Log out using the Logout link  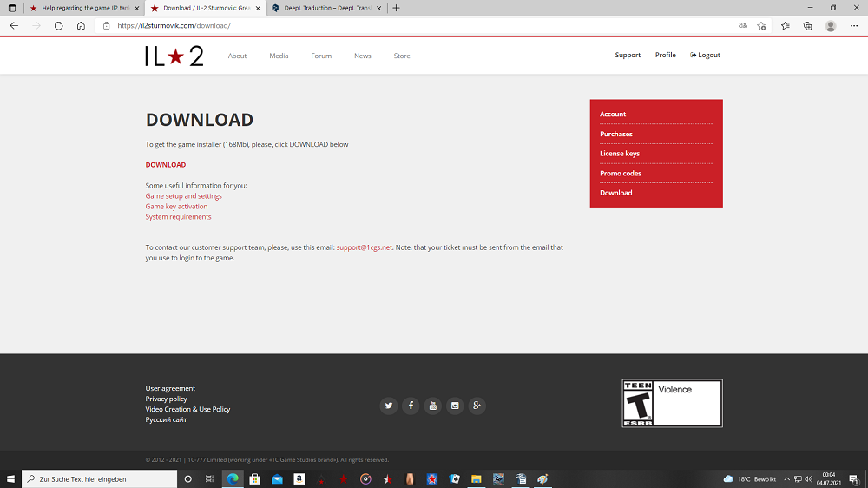(x=705, y=55)
